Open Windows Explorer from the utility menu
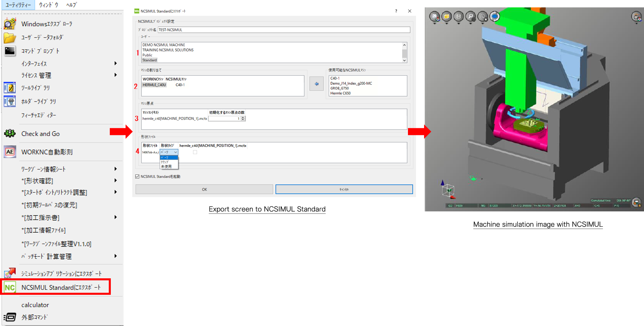The height and width of the screenshot is (326, 644). coord(47,24)
